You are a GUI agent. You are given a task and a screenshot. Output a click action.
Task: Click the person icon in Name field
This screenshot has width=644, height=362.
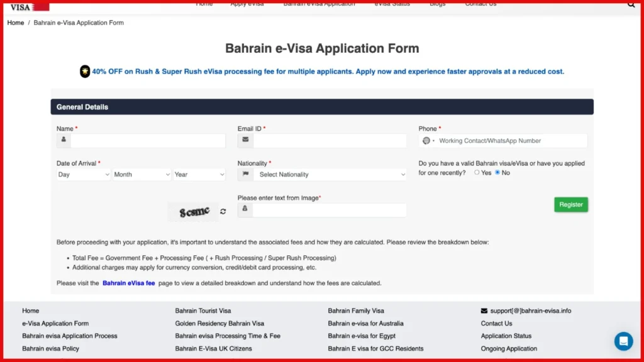coord(64,140)
